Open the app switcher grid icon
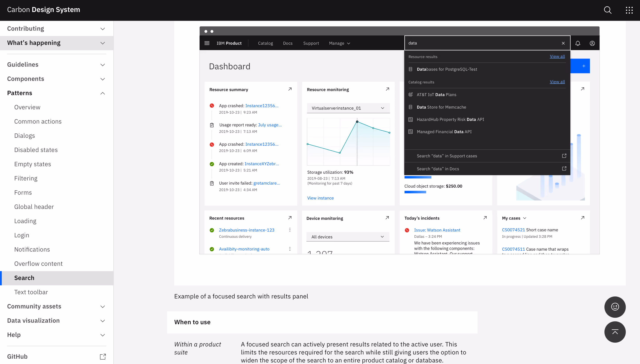 click(629, 10)
